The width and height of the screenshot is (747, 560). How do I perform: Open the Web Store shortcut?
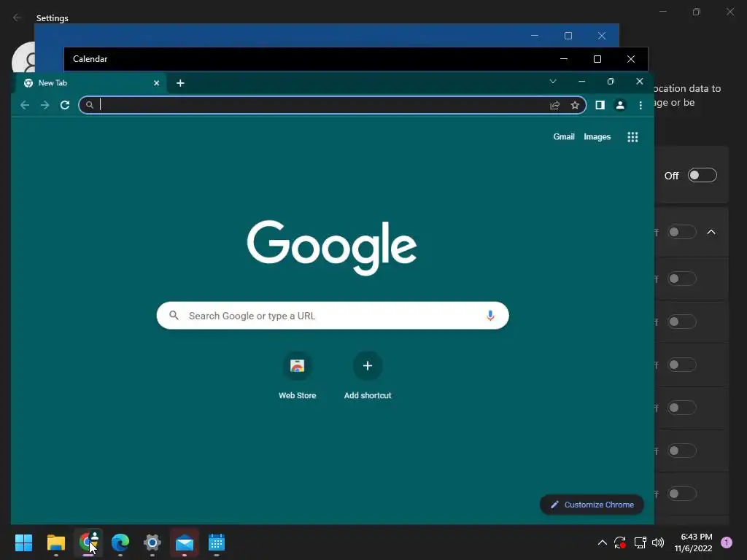[298, 376]
